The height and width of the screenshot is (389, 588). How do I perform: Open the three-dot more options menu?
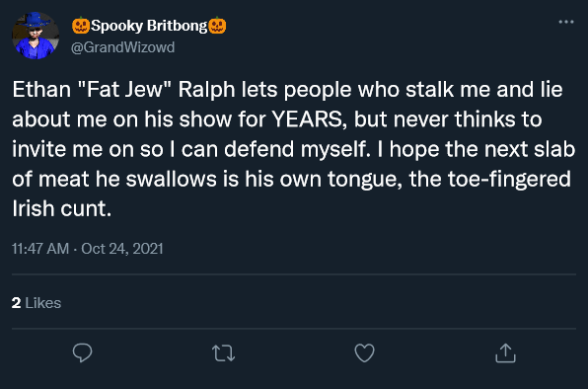click(566, 22)
